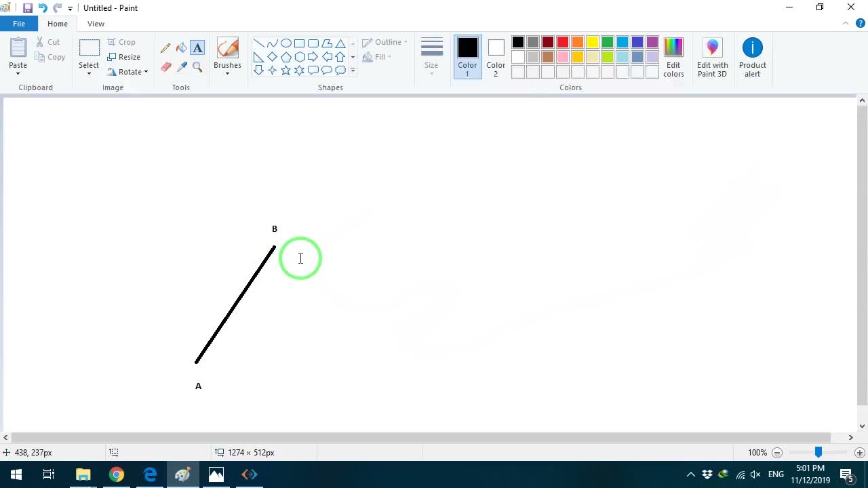Choose the Curve shape
Screen dimensions: 868x488
tap(272, 43)
